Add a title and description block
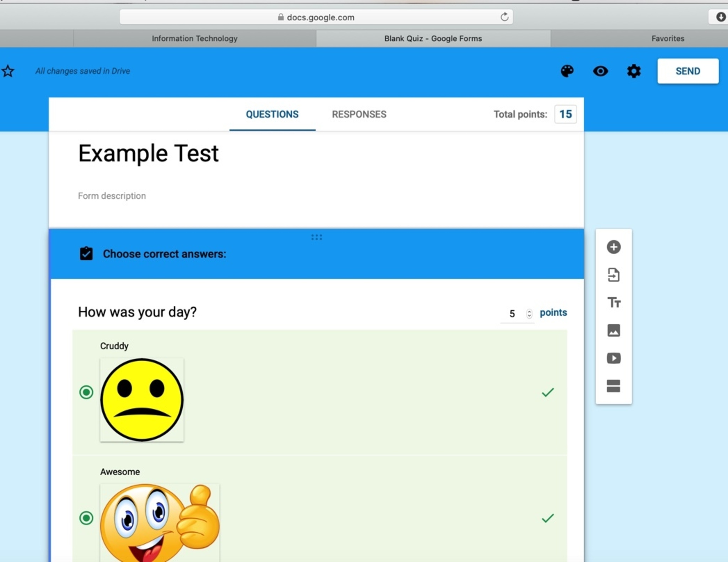Screen dimensions: 728x562 [x=614, y=303]
